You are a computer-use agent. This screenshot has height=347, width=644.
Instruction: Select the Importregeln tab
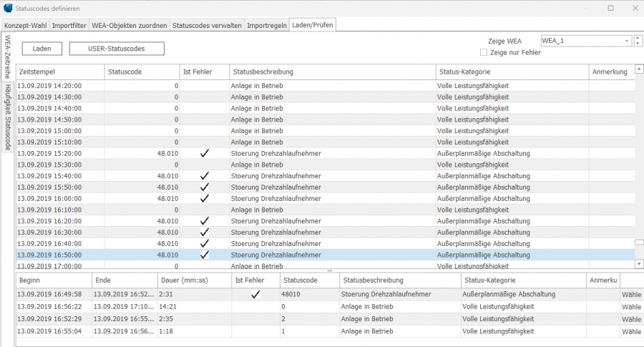click(x=267, y=26)
